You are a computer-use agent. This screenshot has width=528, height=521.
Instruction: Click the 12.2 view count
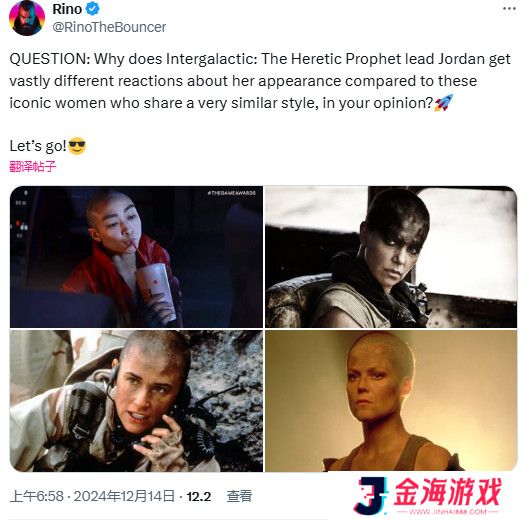tap(199, 496)
